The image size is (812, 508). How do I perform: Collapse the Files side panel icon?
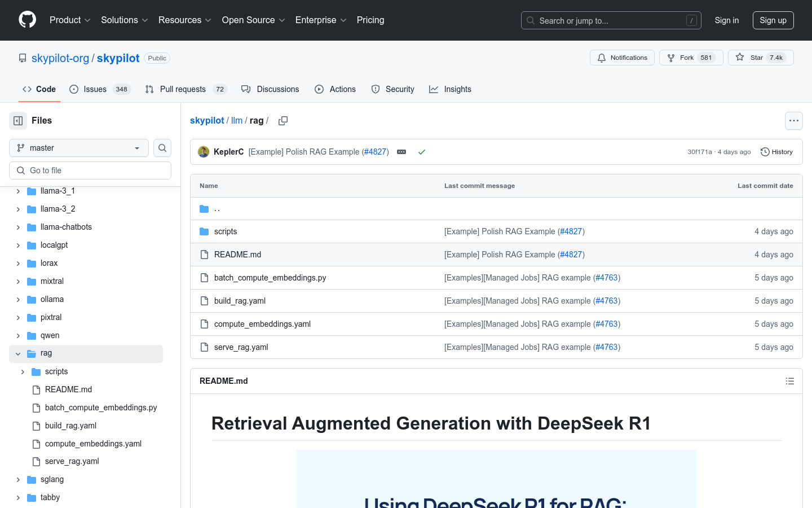pyautogui.click(x=18, y=121)
